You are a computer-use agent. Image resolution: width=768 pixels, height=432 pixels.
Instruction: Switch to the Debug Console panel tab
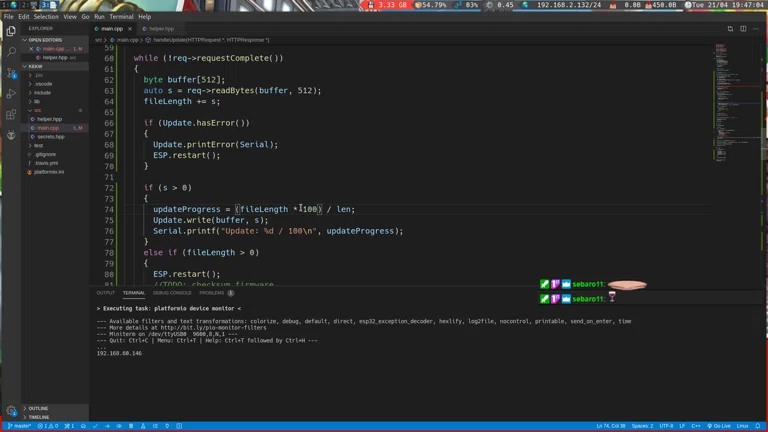click(x=172, y=293)
